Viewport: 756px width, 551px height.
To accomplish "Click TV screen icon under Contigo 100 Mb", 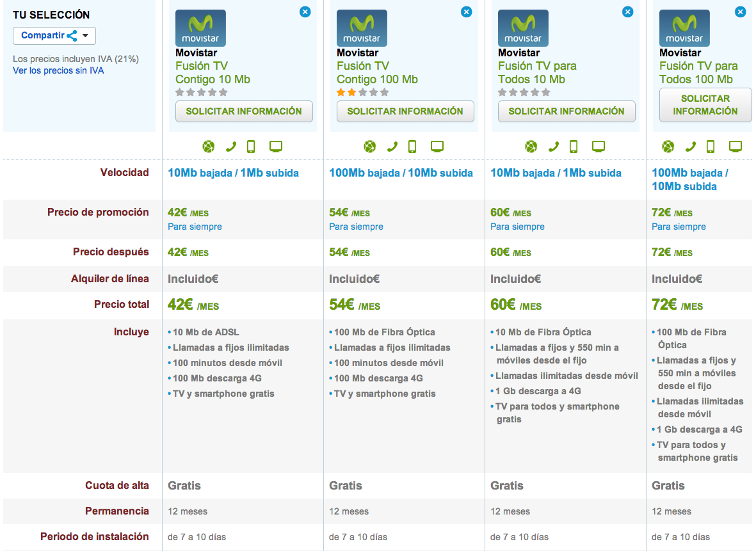I will pyautogui.click(x=437, y=147).
